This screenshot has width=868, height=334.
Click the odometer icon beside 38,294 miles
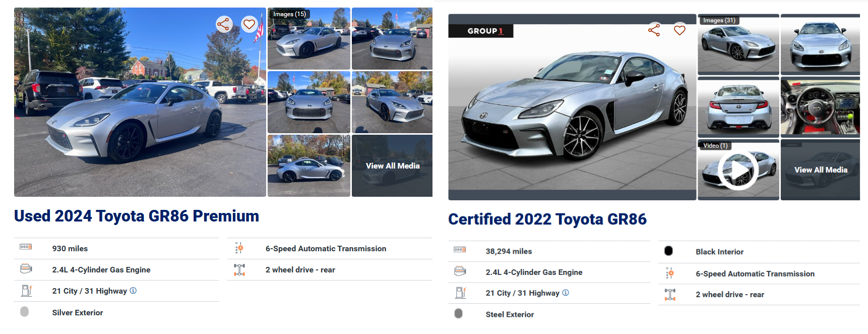pos(460,250)
